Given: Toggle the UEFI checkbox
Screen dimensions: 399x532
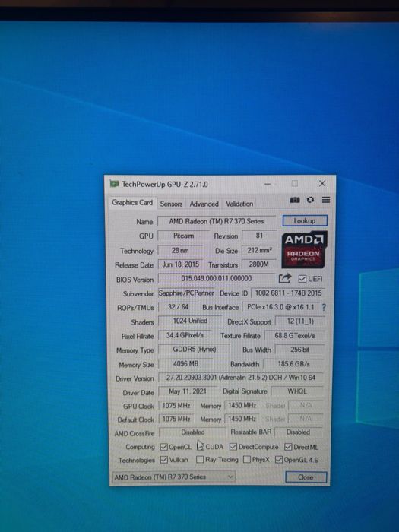Looking at the screenshot, I should click(302, 279).
